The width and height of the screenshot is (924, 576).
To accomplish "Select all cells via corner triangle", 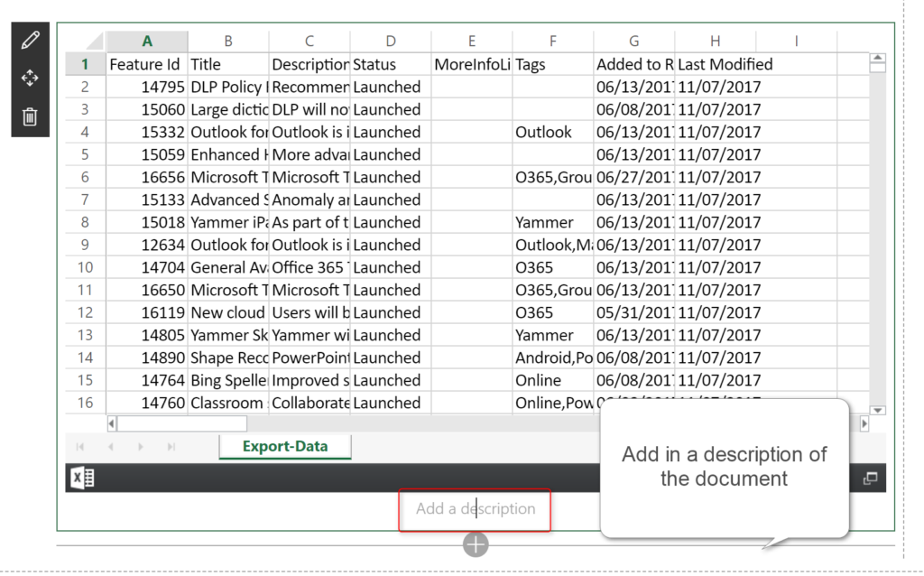I will (94, 41).
